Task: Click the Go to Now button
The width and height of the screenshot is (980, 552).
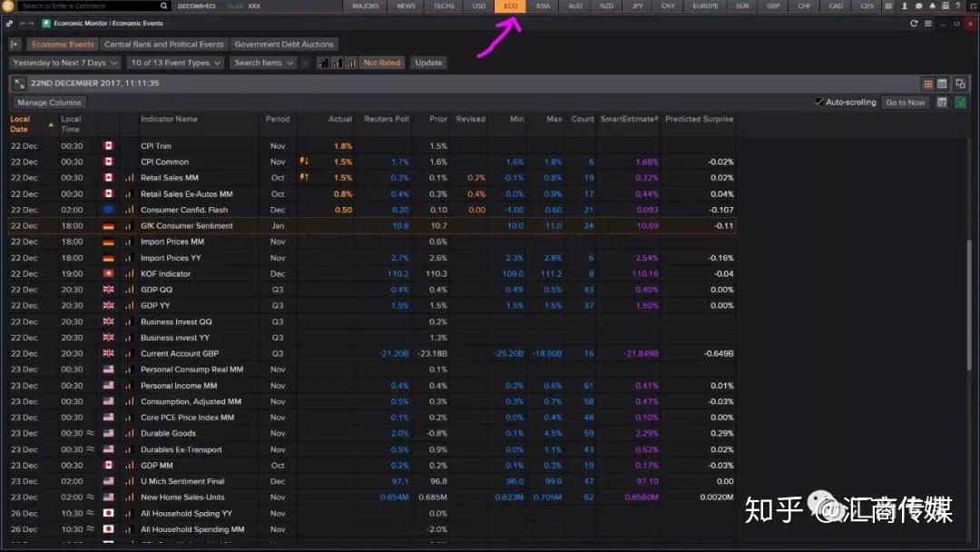Action: [x=905, y=103]
